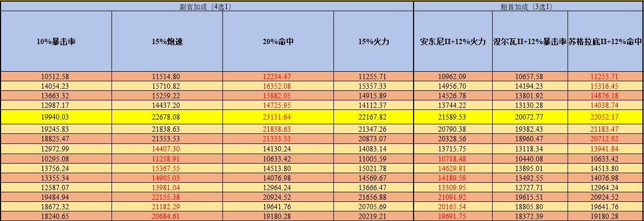Click the yellow row cell 22167.82
The image size is (644, 221).
(374, 117)
